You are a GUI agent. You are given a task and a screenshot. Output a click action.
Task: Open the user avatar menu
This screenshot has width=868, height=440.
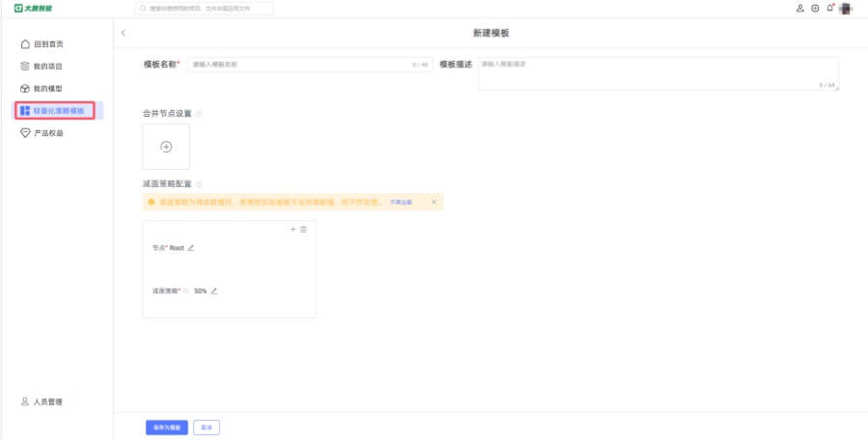click(845, 9)
